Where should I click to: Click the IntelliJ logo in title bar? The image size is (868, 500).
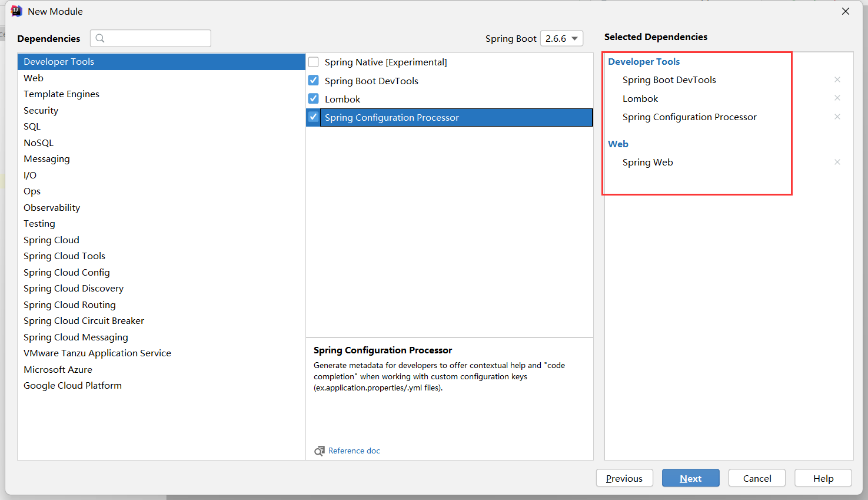[16, 11]
